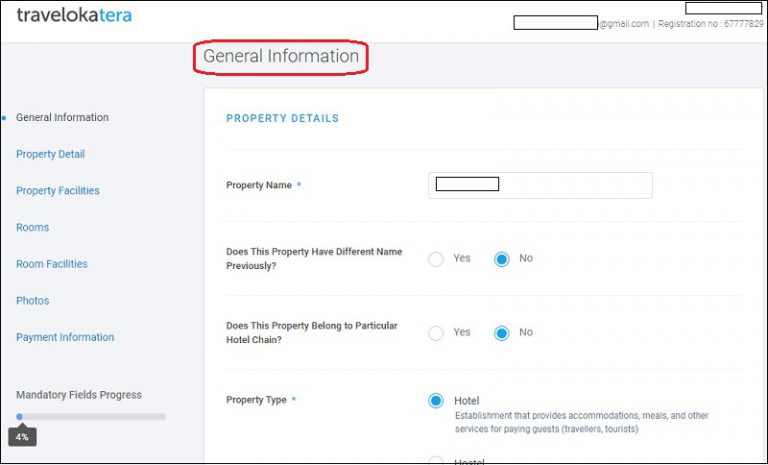Select No for different name previously
This screenshot has height=465, width=768.
coord(502,259)
